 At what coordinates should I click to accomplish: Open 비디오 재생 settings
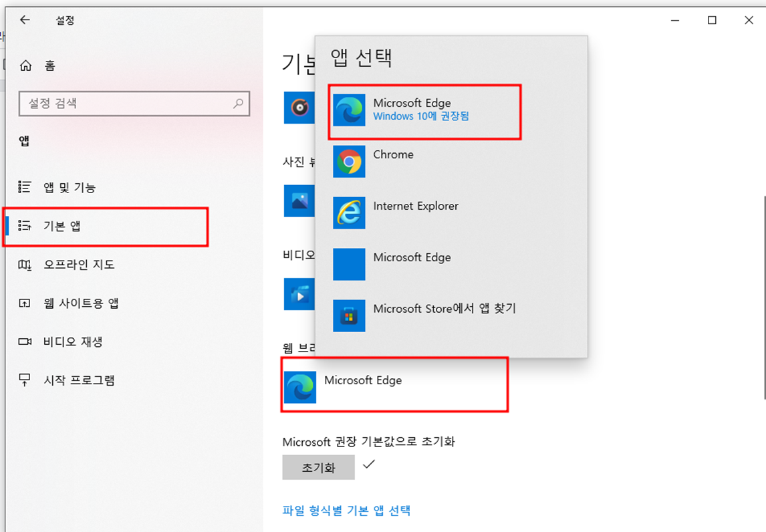click(73, 342)
